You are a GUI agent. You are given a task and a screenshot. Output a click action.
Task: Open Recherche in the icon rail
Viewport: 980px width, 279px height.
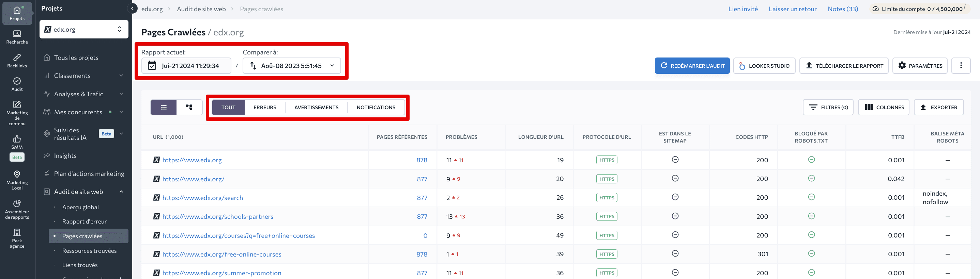coord(17,37)
